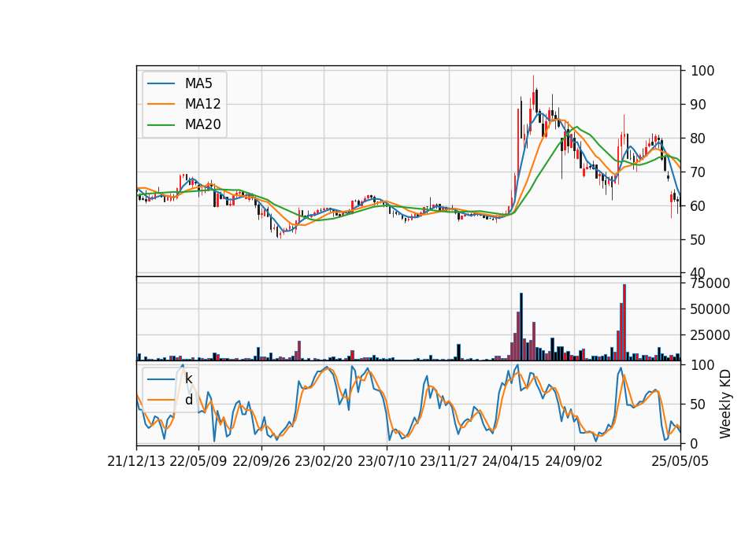Click the 25/05/05 date tick label
This screenshot has width=756, height=543.
680,461
